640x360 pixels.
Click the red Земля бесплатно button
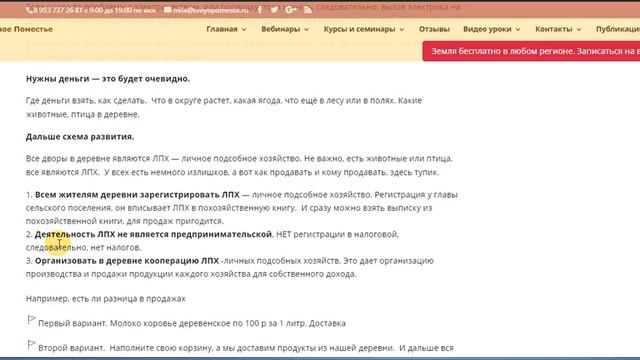[531, 51]
